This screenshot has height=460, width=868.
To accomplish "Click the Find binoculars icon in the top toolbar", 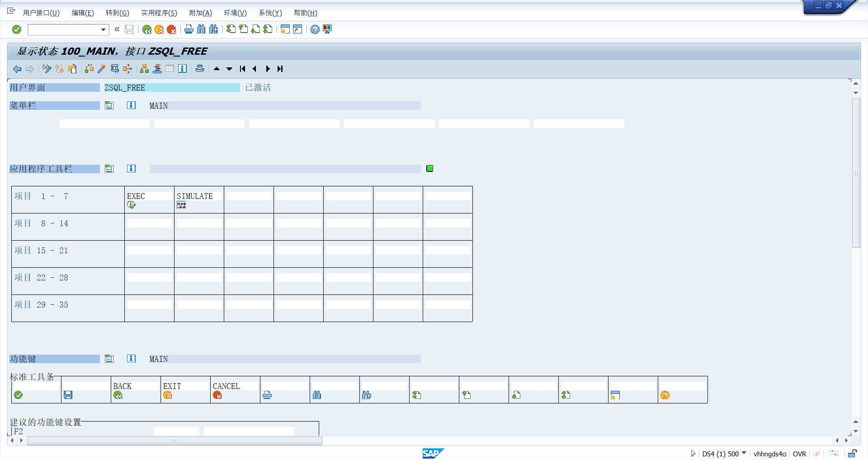I will 201,29.
